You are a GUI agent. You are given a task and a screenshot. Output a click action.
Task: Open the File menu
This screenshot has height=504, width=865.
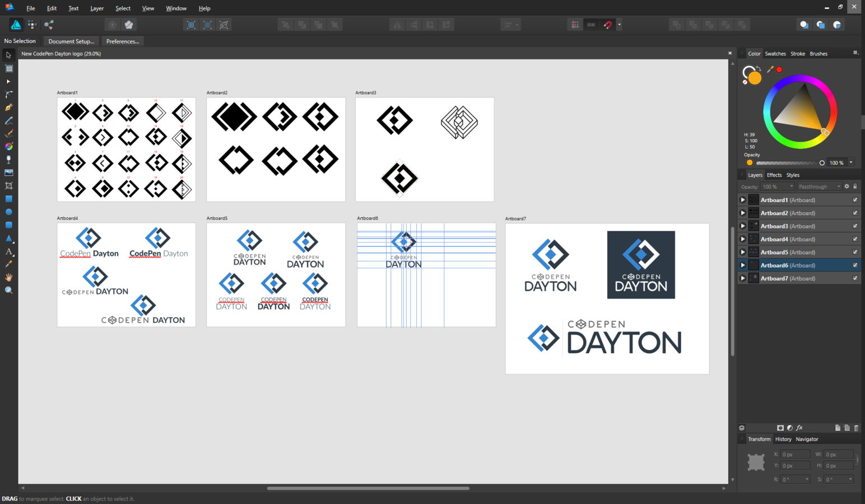point(30,8)
